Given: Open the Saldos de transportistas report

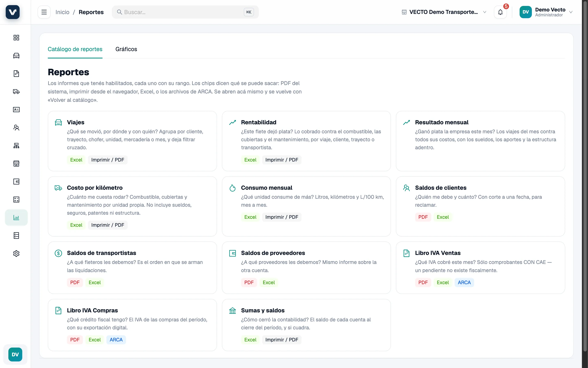Looking at the screenshot, I should [132, 267].
